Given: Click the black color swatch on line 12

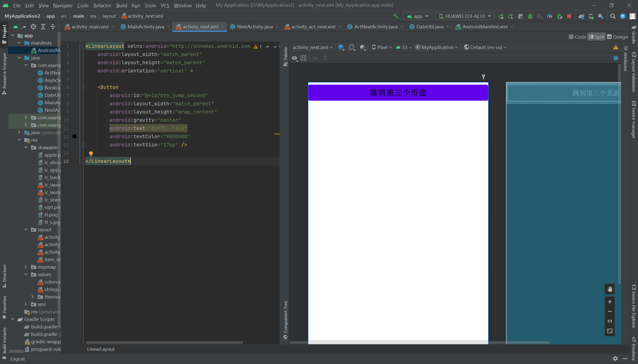Looking at the screenshot, I should [74, 136].
